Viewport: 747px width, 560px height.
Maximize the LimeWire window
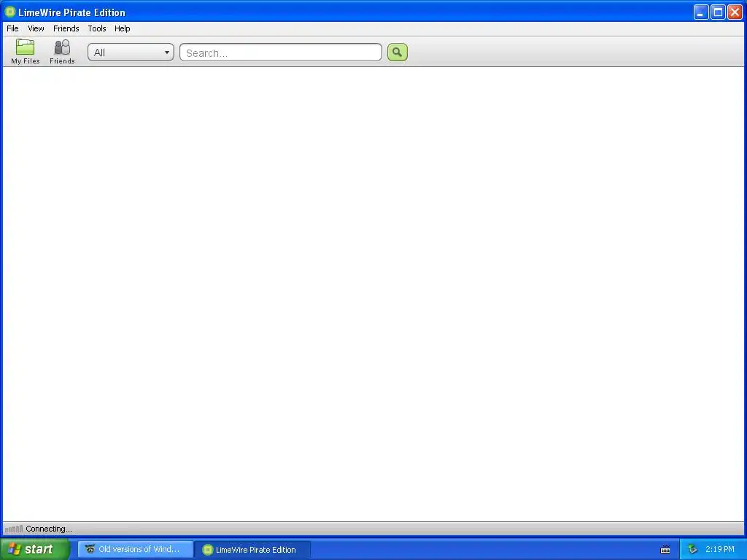point(718,12)
